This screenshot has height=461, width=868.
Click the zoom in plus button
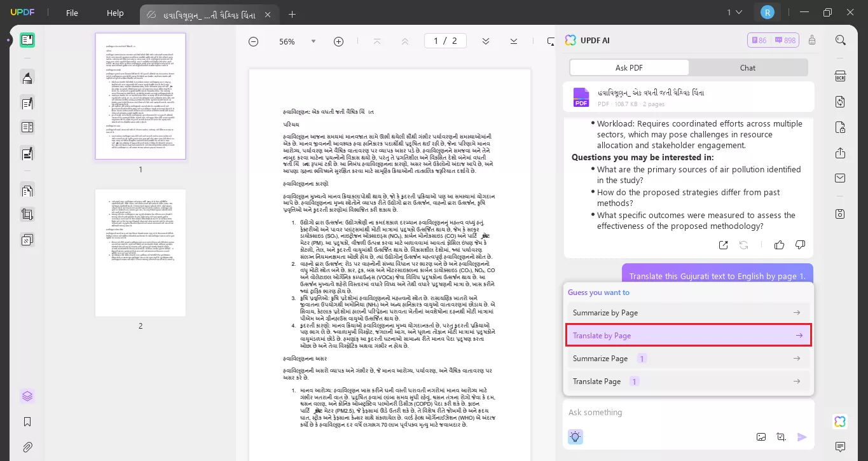(x=338, y=41)
